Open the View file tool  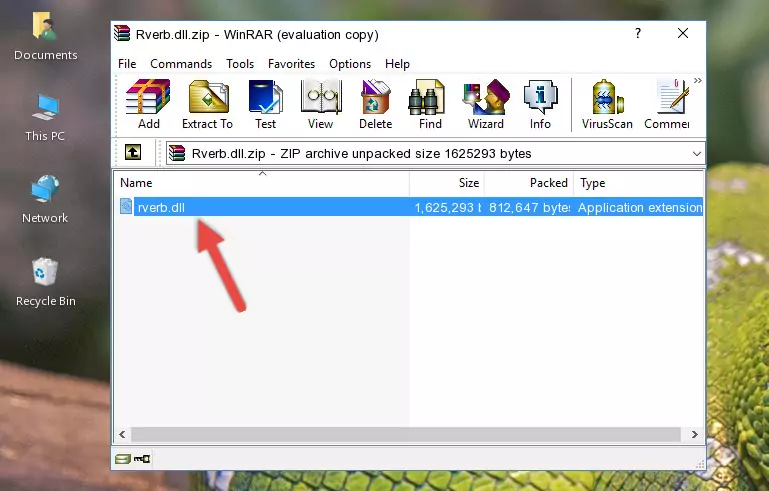coord(321,104)
